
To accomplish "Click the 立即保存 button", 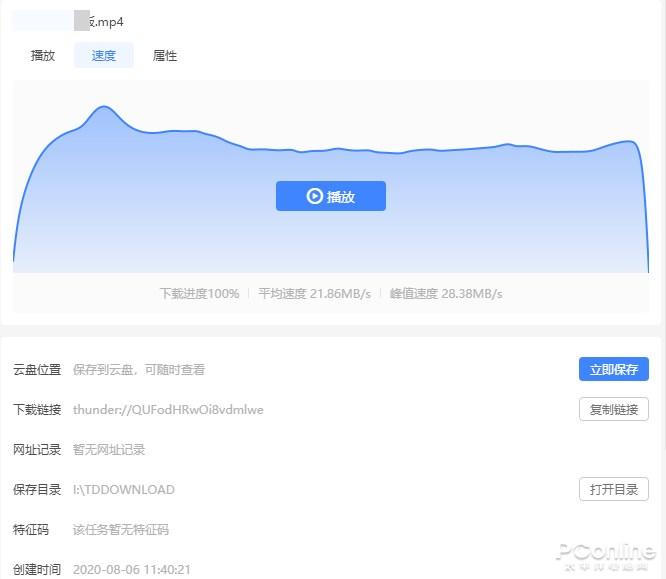I will click(x=614, y=369).
